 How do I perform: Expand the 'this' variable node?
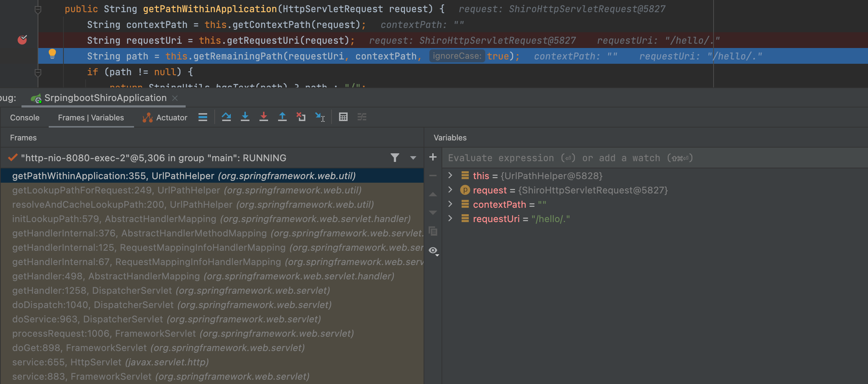coord(450,176)
